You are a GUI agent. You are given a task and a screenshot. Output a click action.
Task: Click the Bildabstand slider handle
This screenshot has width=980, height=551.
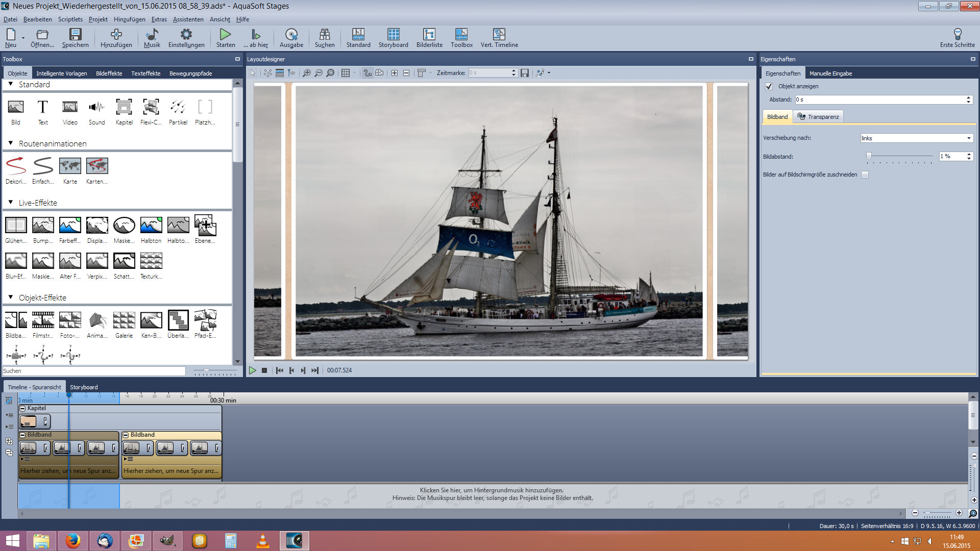[x=869, y=156]
